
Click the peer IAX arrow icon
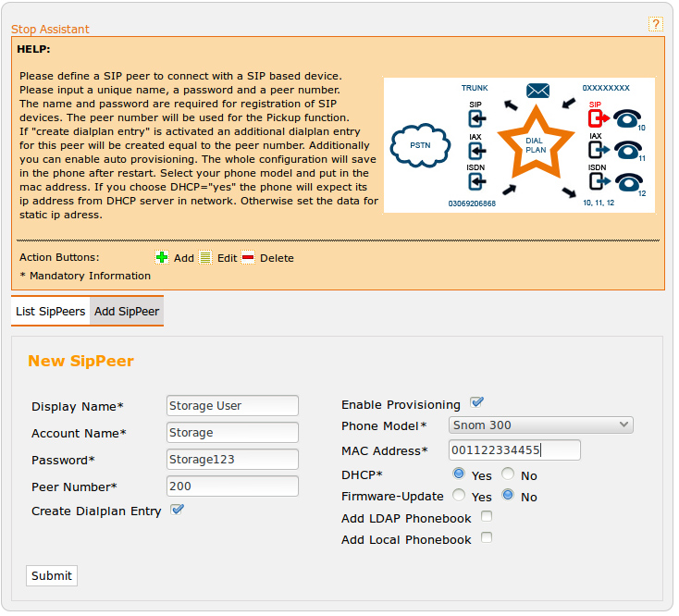599,150
